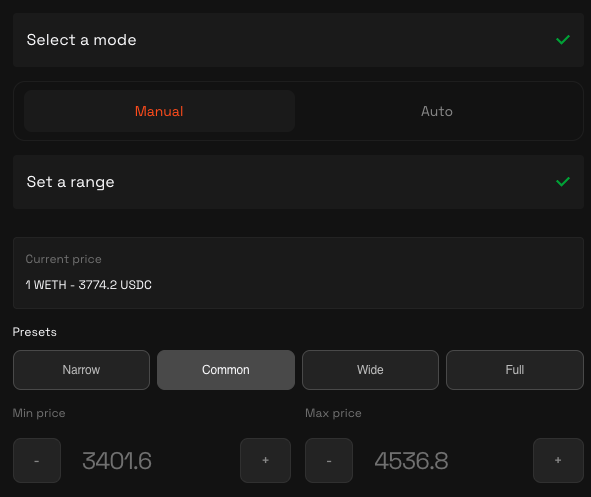Click the green checkmark beside Select a mode

pyautogui.click(x=563, y=40)
